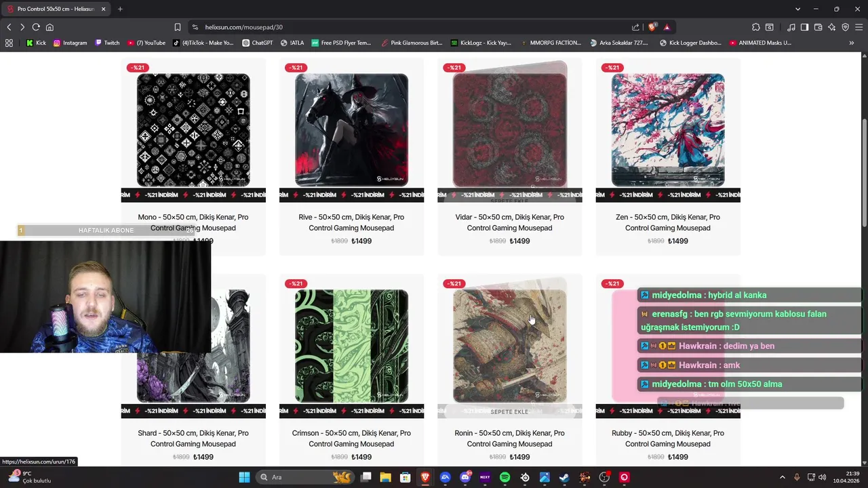Open the browser hamburger main menu
868x488 pixels.
(859, 27)
